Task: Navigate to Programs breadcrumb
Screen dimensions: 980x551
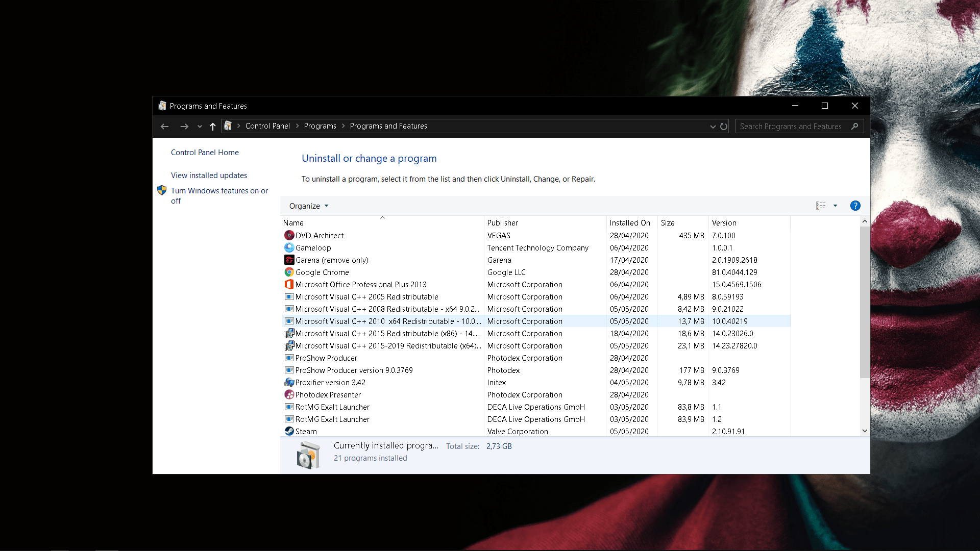Action: [x=320, y=126]
